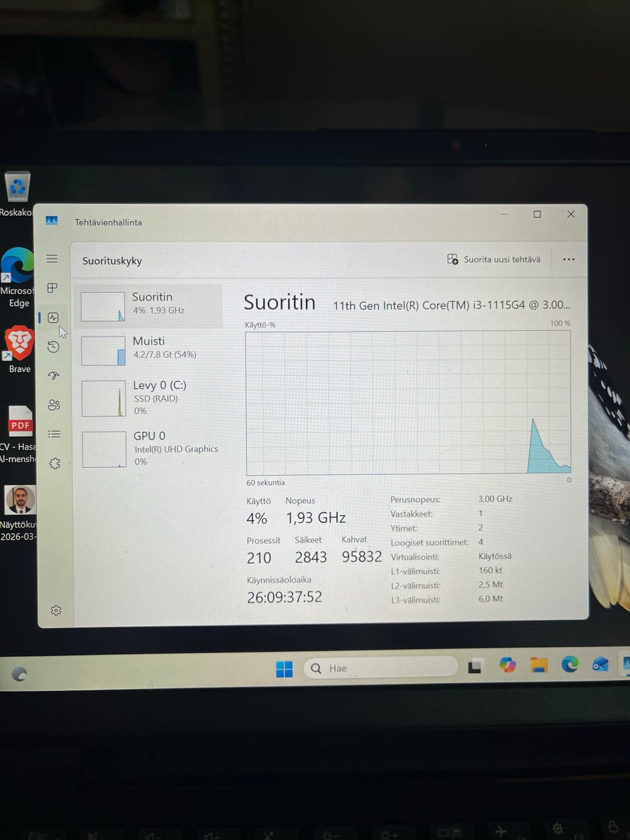630x840 pixels.
Task: Open File Explorer from the taskbar
Action: click(x=539, y=665)
